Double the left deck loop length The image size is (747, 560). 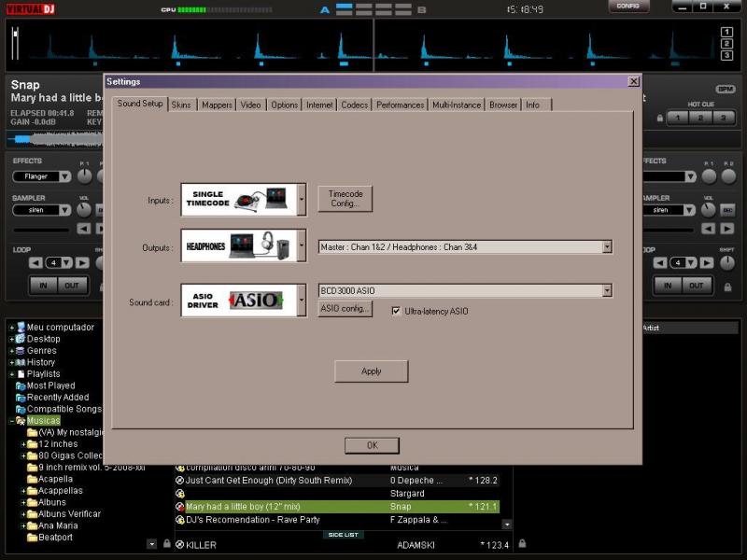click(82, 262)
